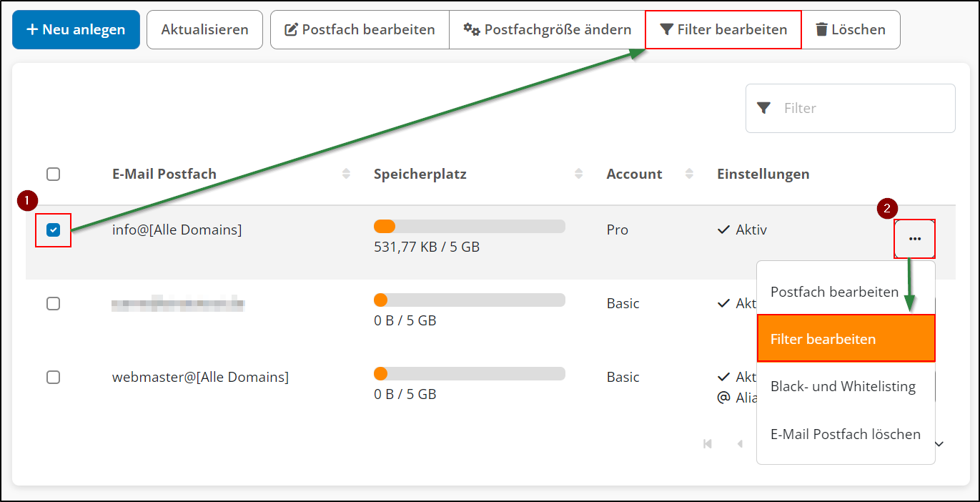Click Löschen with the trash icon
This screenshot has height=502, width=980.
coord(850,30)
